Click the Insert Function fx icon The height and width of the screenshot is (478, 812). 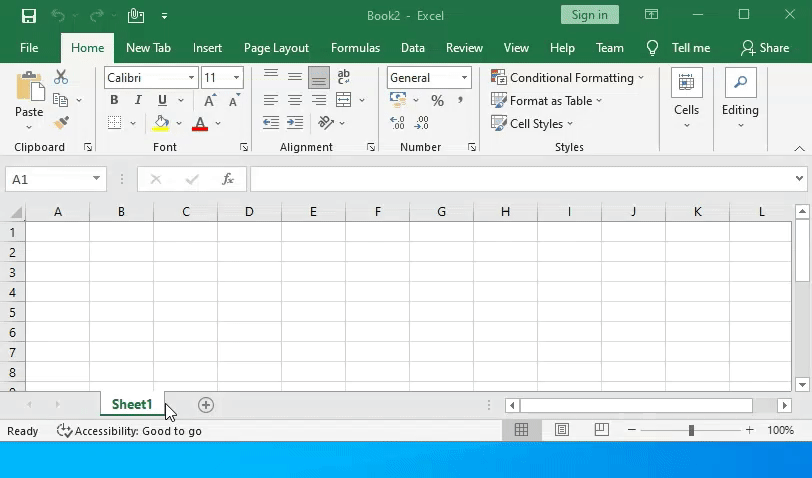tap(228, 179)
